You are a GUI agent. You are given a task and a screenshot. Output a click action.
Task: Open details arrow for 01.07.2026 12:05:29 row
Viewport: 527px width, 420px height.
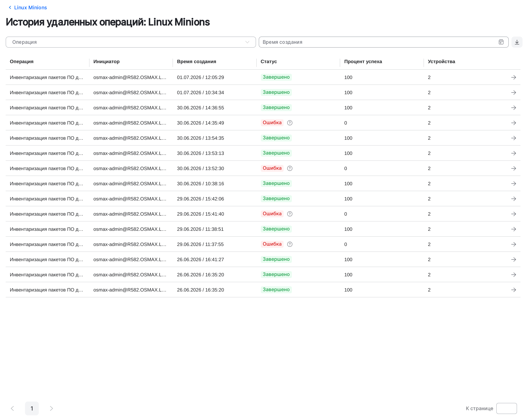pos(514,77)
